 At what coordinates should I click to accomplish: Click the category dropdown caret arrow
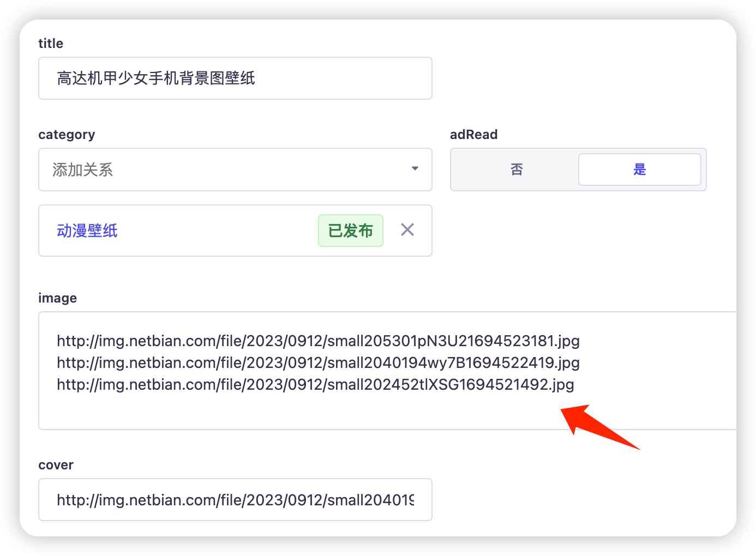[x=415, y=169]
